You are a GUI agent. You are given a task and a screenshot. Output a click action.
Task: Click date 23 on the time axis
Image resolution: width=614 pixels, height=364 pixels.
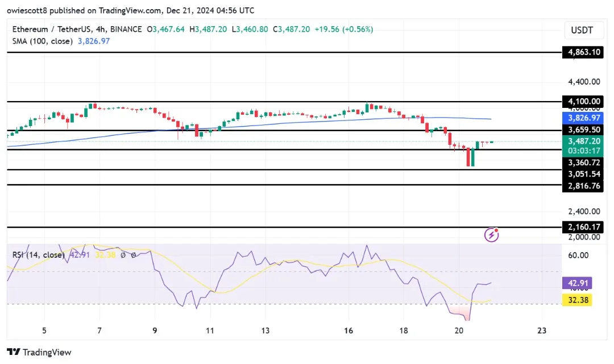[x=541, y=331]
